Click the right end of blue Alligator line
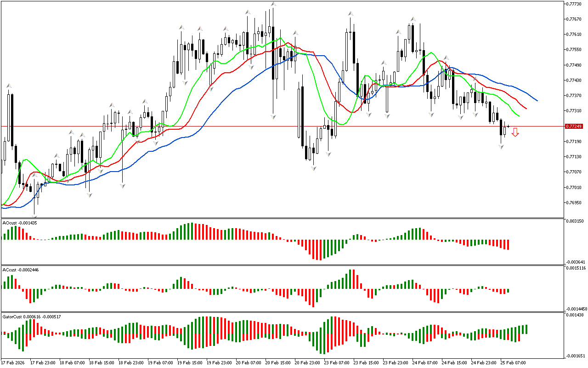Screen dimensions: 588x368 point(537,100)
